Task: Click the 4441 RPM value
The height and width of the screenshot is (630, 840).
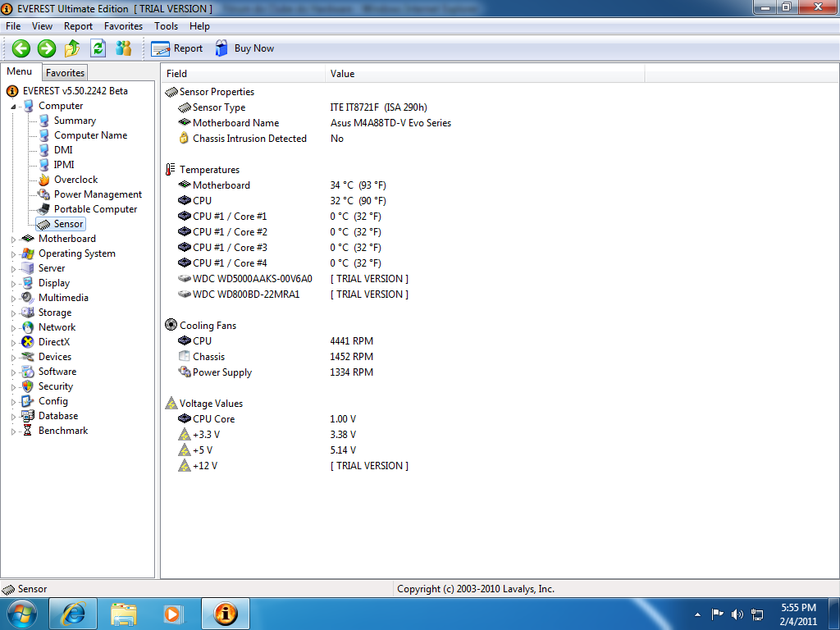Action: point(351,341)
